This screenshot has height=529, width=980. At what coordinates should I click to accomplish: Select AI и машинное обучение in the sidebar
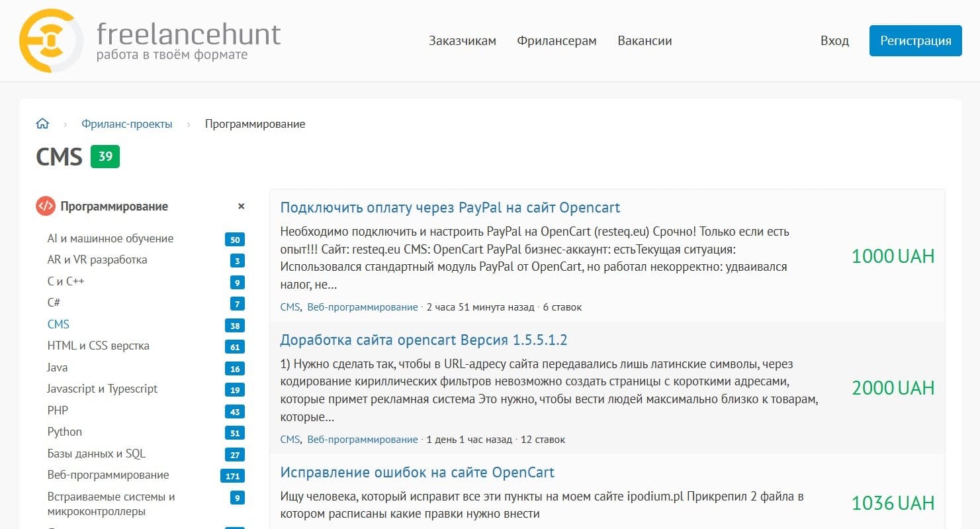[x=110, y=238]
